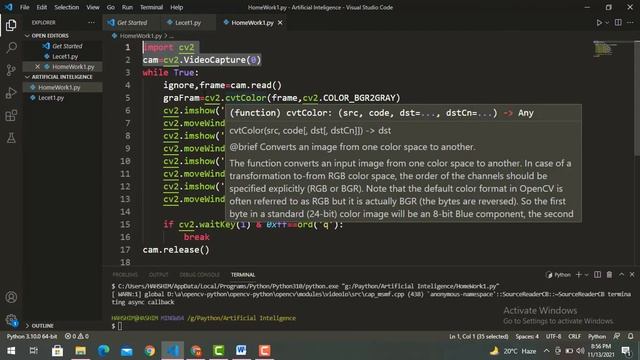
Task: Open the new terminal launch profile dropdown
Action: click(x=587, y=275)
